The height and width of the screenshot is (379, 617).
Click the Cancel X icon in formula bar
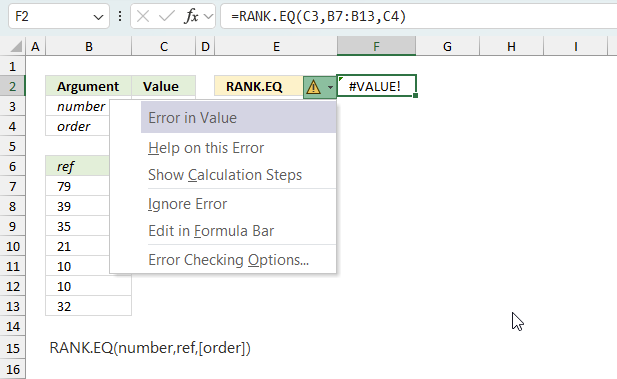pyautogui.click(x=143, y=17)
